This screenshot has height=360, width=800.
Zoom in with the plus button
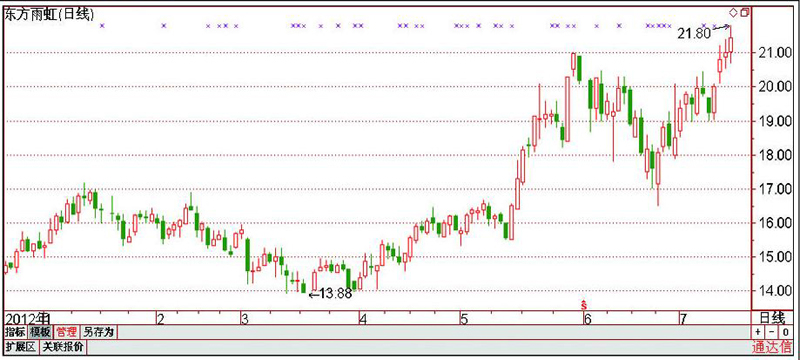[758, 333]
